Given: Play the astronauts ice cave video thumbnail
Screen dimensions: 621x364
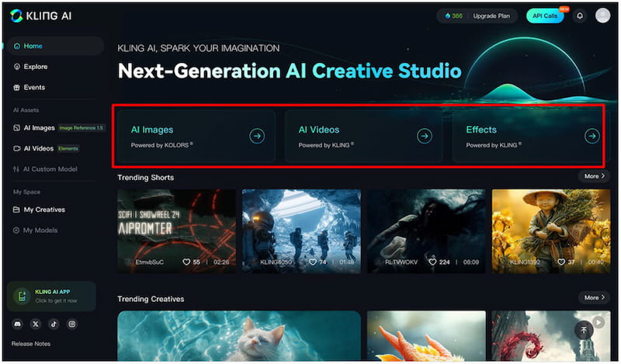Looking at the screenshot, I should (x=301, y=227).
